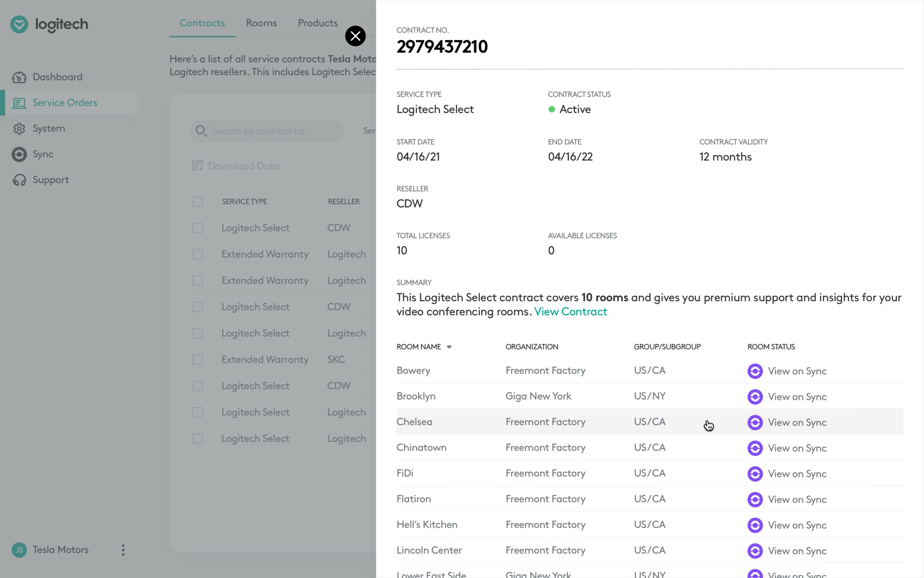This screenshot has height=578, width=924.
Task: Click the search magnifier icon
Action: tap(201, 131)
